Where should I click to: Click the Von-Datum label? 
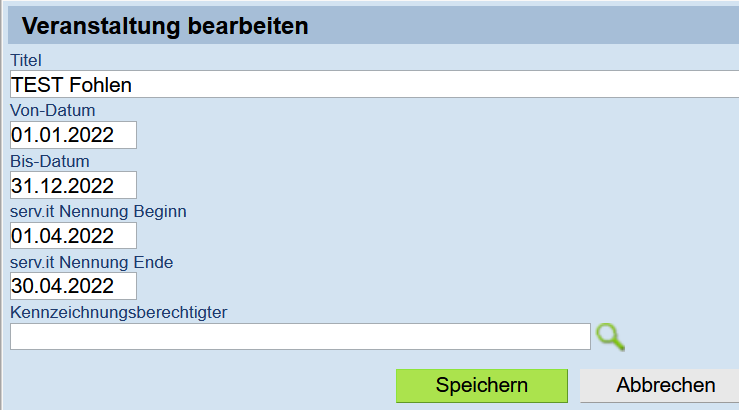click(53, 110)
